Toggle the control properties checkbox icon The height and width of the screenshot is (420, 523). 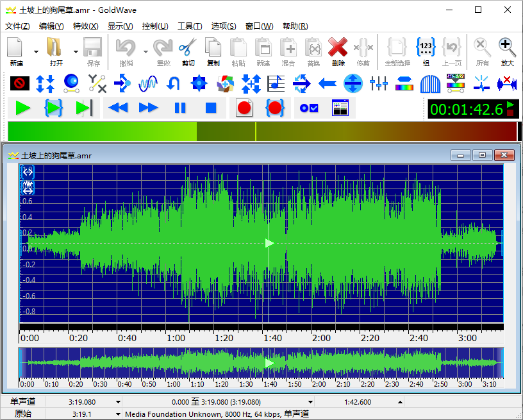pyautogui.click(x=309, y=108)
